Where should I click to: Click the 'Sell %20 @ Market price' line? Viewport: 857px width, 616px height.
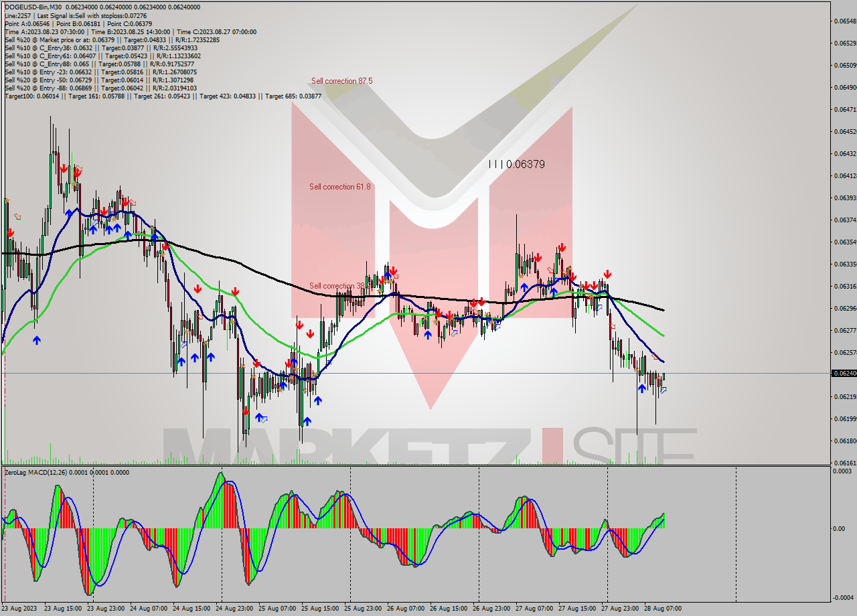coord(110,40)
